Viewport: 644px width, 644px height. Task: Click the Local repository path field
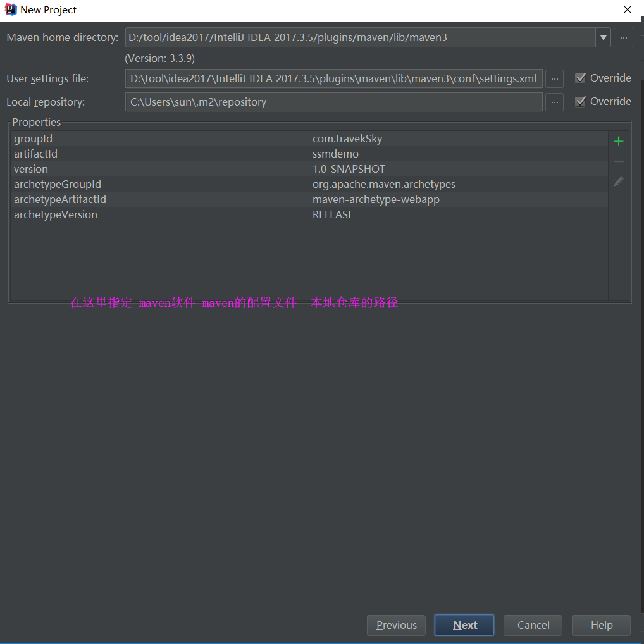(333, 102)
